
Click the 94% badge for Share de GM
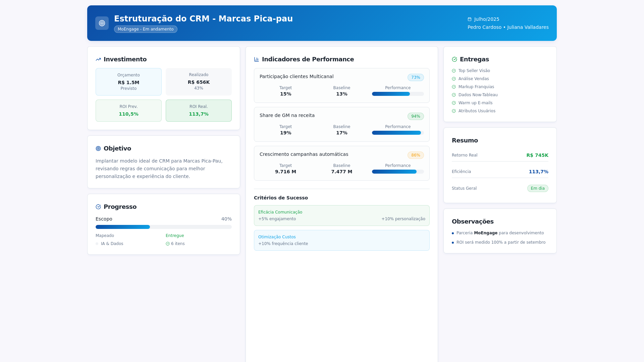416,116
